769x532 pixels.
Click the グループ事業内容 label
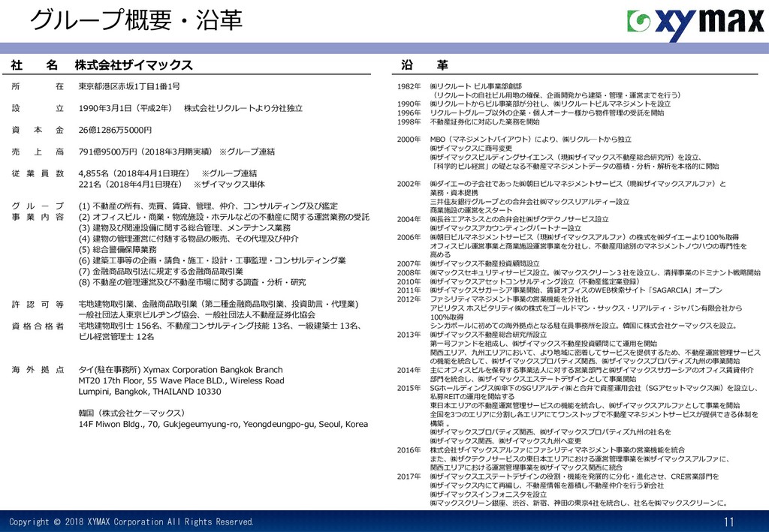pyautogui.click(x=38, y=211)
